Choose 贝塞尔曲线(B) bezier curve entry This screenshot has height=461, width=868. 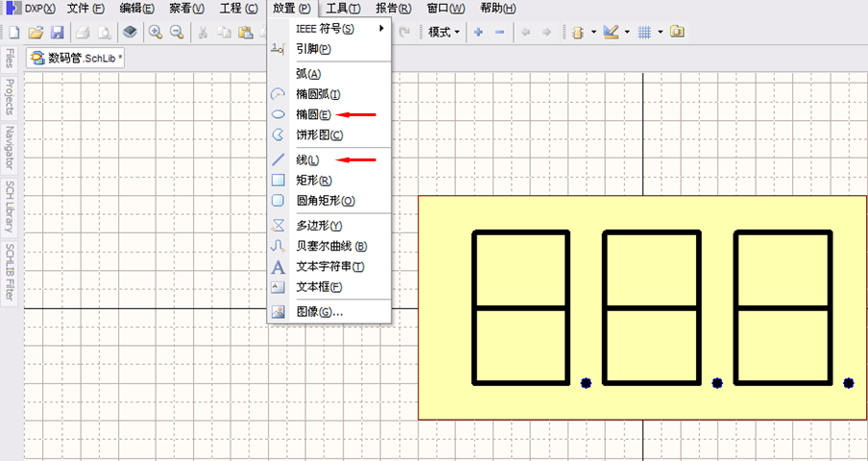coord(328,246)
